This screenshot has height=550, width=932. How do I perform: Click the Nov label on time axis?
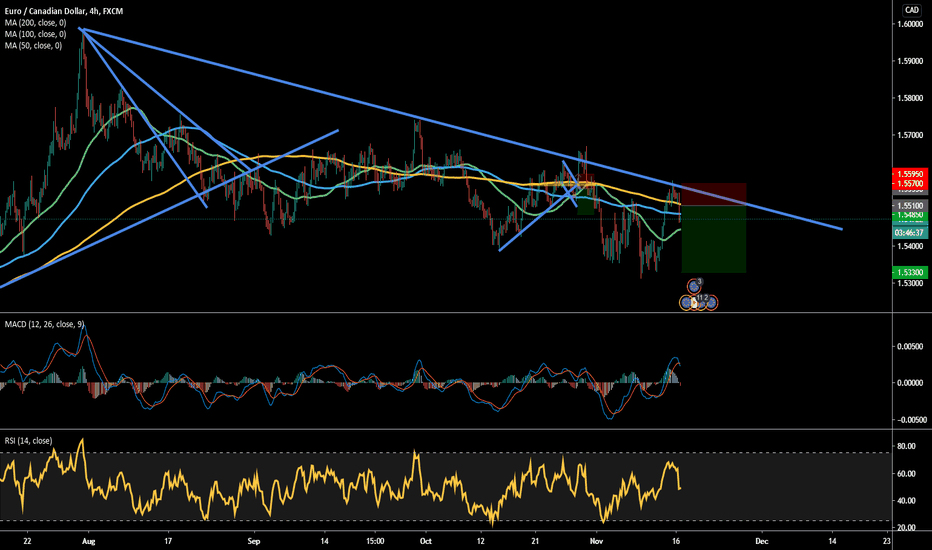click(x=597, y=541)
